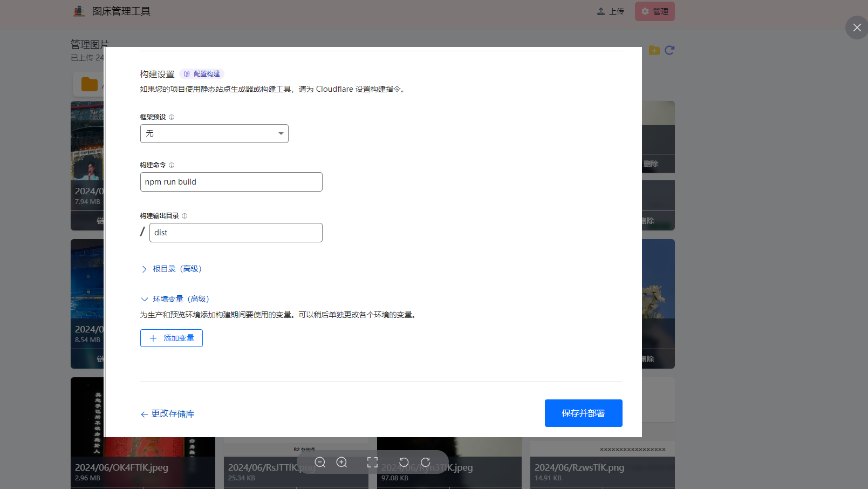Zoom out using the magnifier minus icon
The height and width of the screenshot is (489, 868).
click(x=320, y=462)
